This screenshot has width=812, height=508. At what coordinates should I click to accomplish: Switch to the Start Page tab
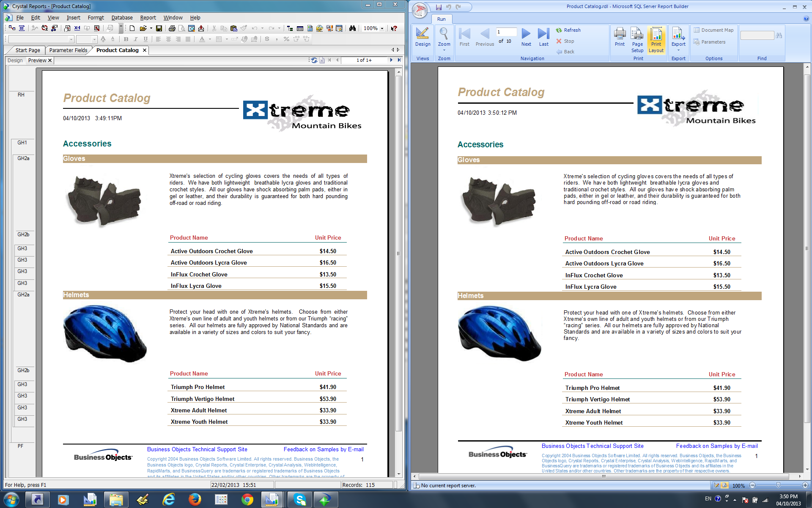click(27, 50)
